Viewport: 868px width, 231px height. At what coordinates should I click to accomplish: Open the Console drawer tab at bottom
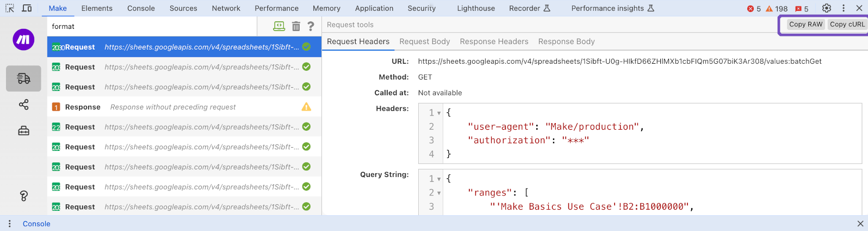[36, 224]
